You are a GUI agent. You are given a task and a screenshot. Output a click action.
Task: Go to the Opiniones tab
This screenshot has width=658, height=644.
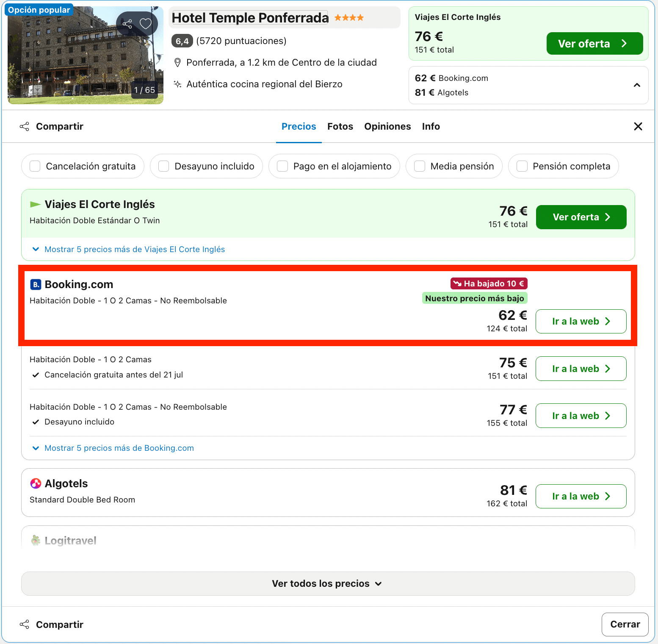(x=387, y=126)
